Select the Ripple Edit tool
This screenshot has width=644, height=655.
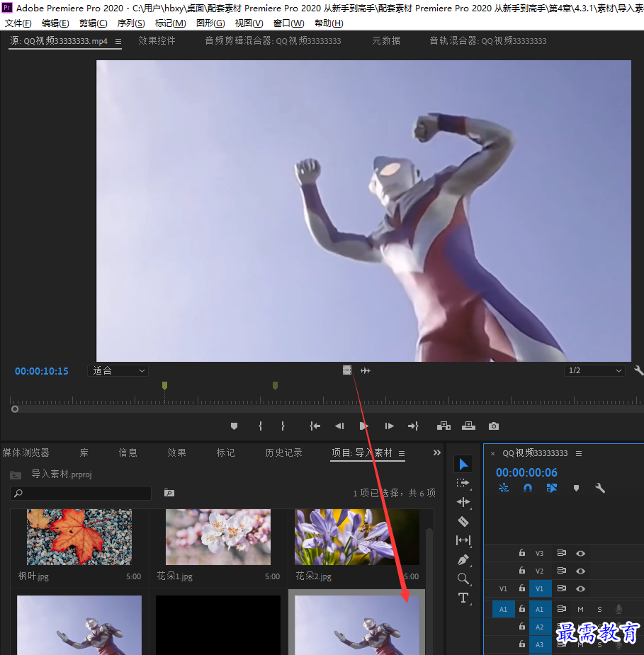click(463, 501)
